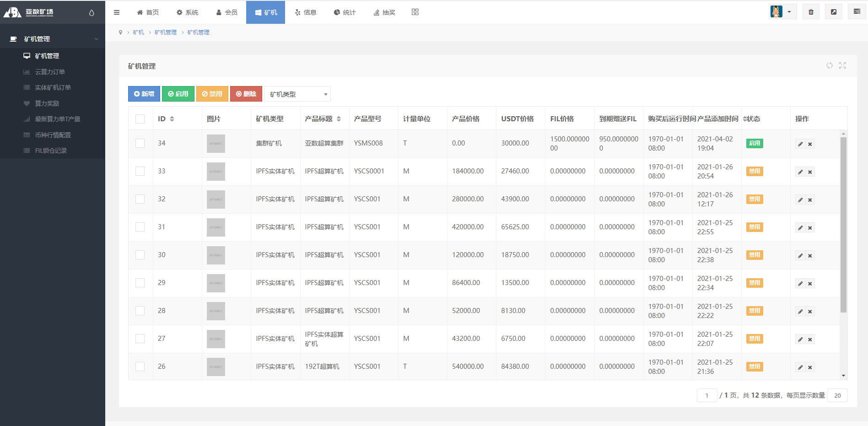Open the 矿机管理 panel refresh icon
The image size is (868, 426).
click(830, 65)
